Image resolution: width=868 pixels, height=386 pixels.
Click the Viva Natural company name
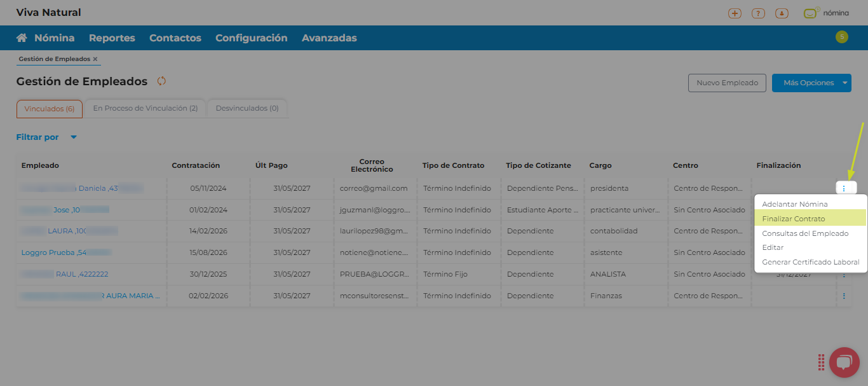(48, 12)
